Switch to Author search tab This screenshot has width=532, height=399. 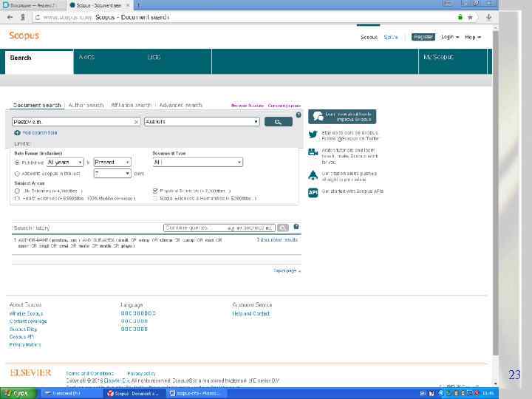pyautogui.click(x=86, y=105)
